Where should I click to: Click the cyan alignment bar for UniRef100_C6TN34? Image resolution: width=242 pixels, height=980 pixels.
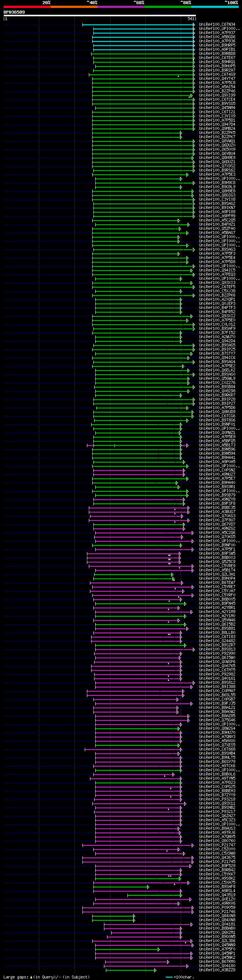pos(139,25)
